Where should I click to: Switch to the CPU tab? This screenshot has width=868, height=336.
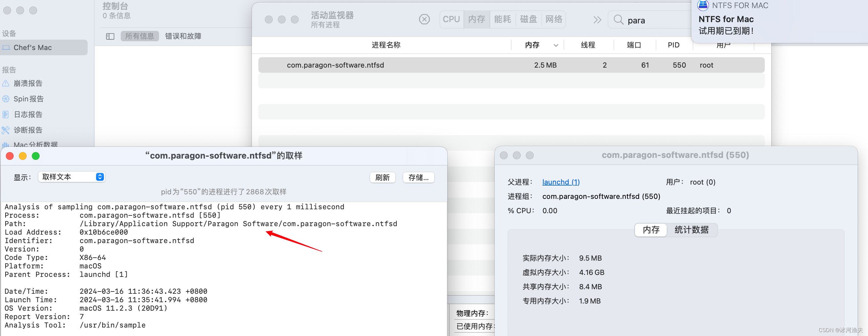[451, 19]
